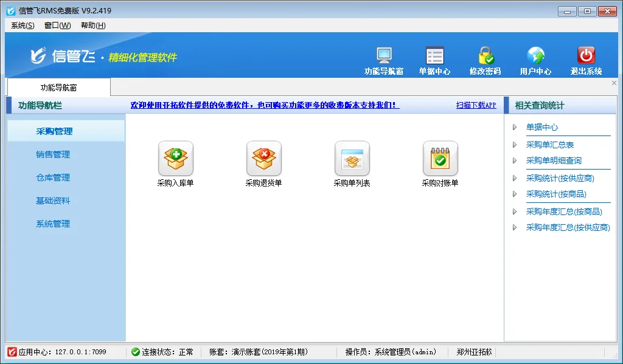Select 系统管理 in the navigation bar
This screenshot has height=364, width=623.
coord(53,224)
